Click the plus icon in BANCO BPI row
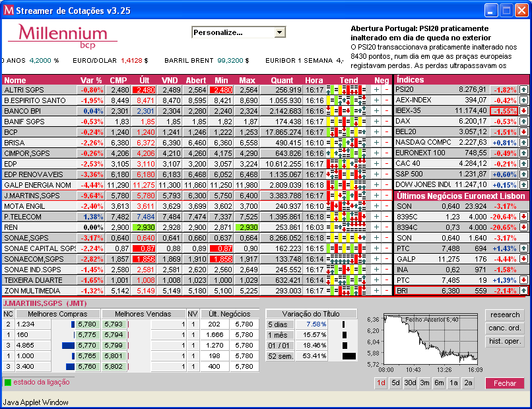This screenshot has width=532, height=409. [376, 111]
